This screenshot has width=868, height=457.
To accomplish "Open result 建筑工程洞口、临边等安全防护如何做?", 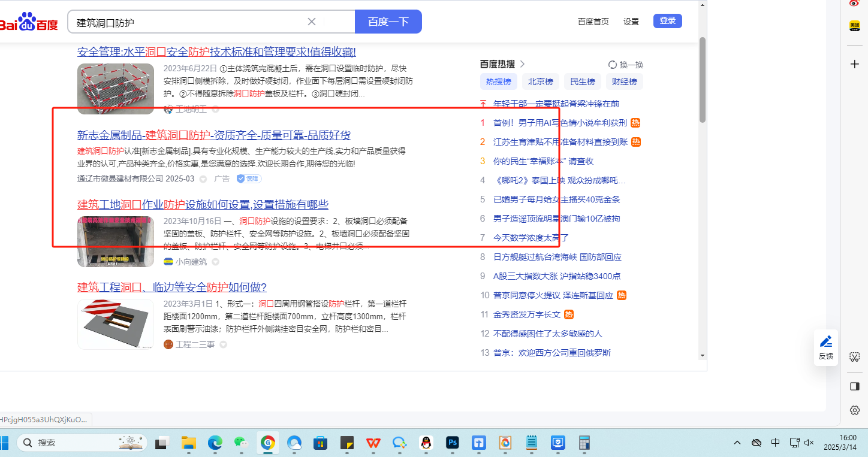I will (x=172, y=287).
